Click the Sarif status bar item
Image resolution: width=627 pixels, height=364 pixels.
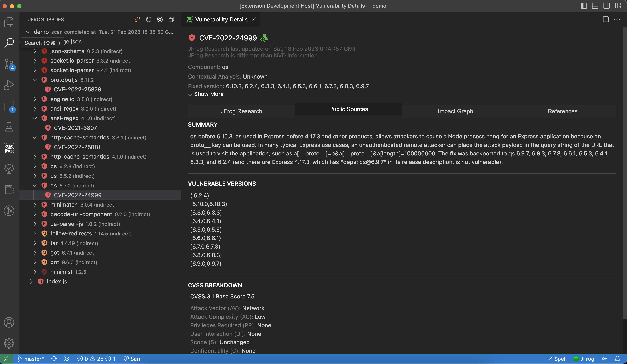coord(133,359)
